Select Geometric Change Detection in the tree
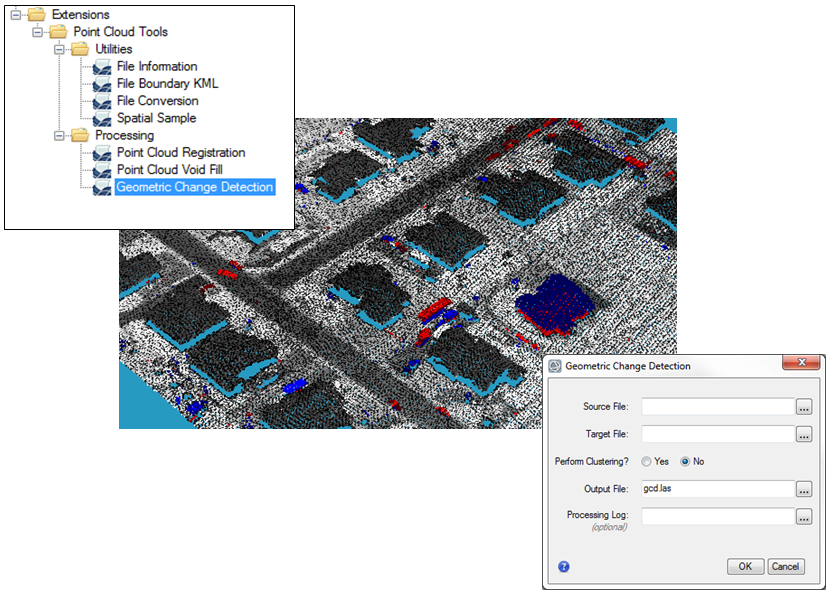 (x=194, y=187)
